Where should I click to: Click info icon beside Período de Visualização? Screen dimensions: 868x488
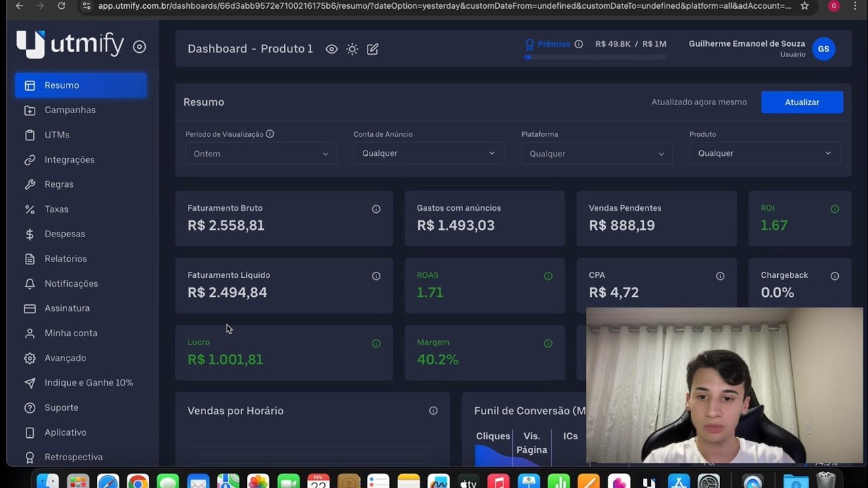(270, 134)
